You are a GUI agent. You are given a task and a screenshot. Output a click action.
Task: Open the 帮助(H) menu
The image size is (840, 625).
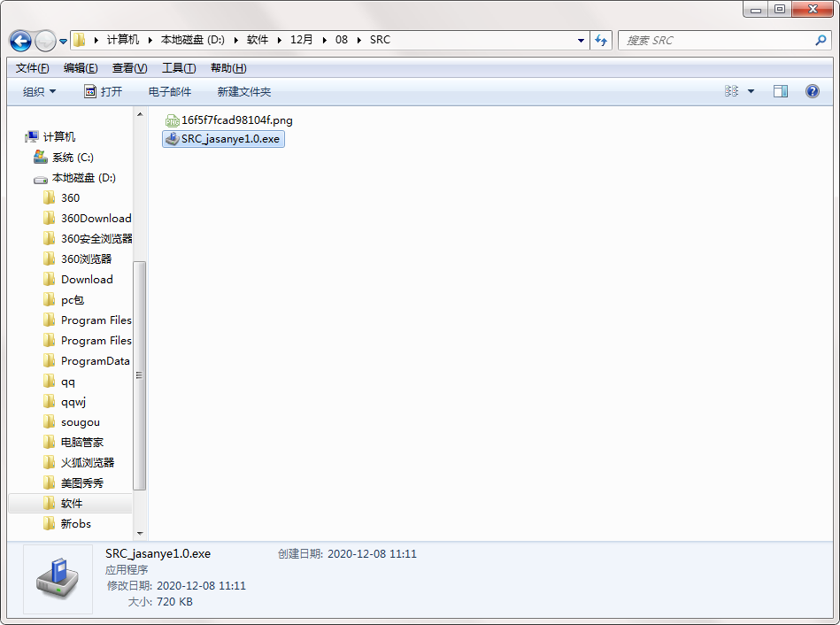(x=228, y=68)
